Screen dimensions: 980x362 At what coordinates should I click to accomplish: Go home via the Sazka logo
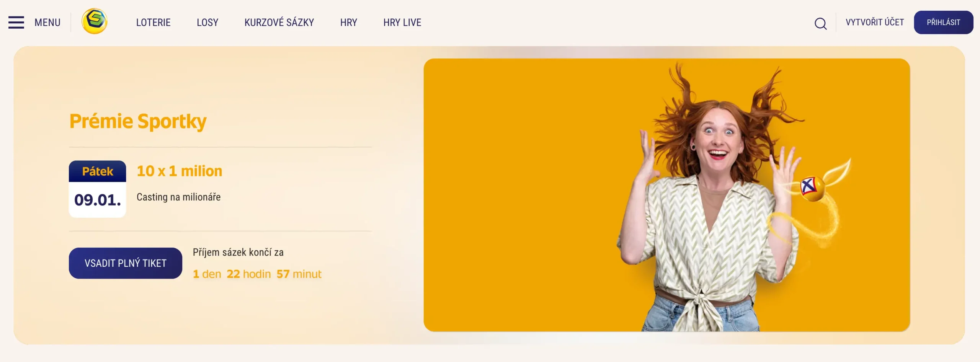[x=95, y=21]
